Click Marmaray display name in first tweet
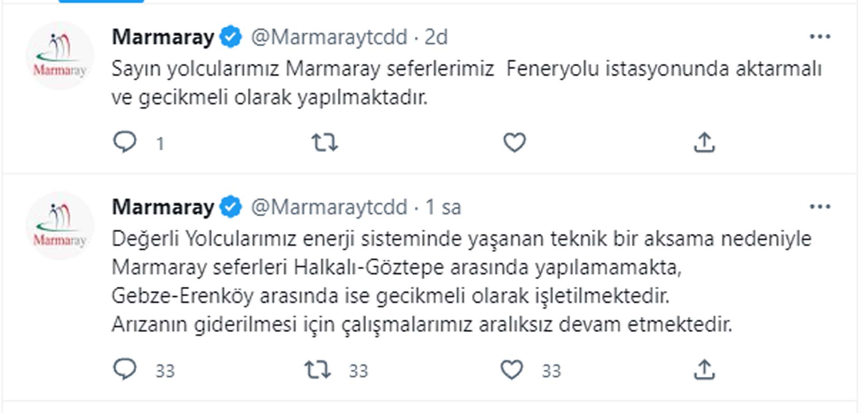 pos(163,37)
